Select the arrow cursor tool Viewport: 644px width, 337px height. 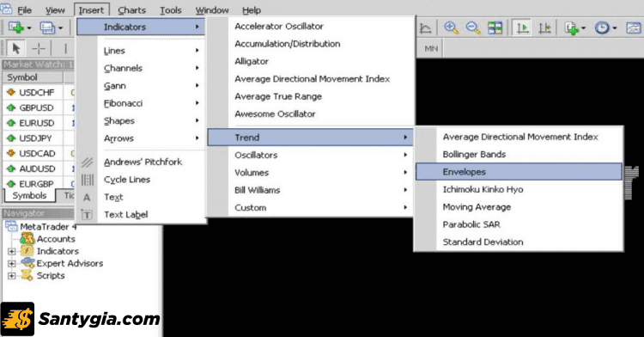click(16, 48)
